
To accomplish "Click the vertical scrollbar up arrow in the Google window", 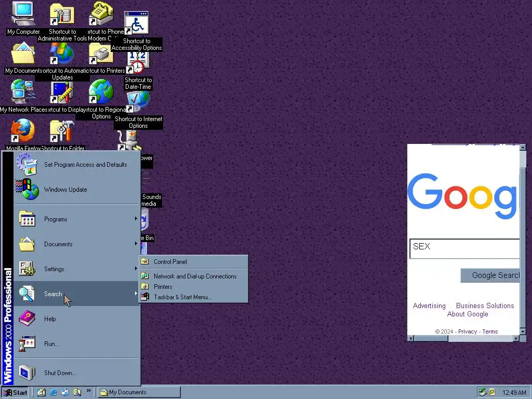I will 523,147.
